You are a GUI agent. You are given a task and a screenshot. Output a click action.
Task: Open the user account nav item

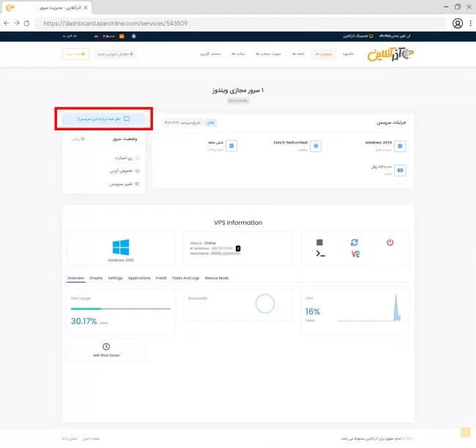click(210, 53)
